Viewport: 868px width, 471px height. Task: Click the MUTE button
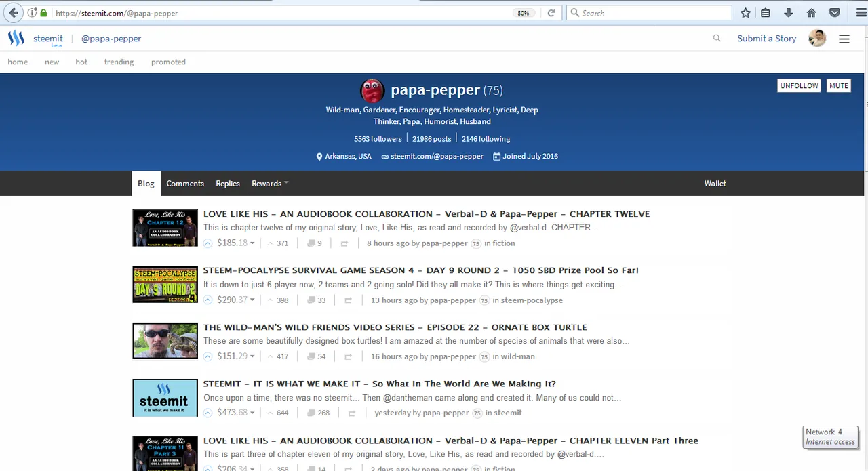coord(839,86)
